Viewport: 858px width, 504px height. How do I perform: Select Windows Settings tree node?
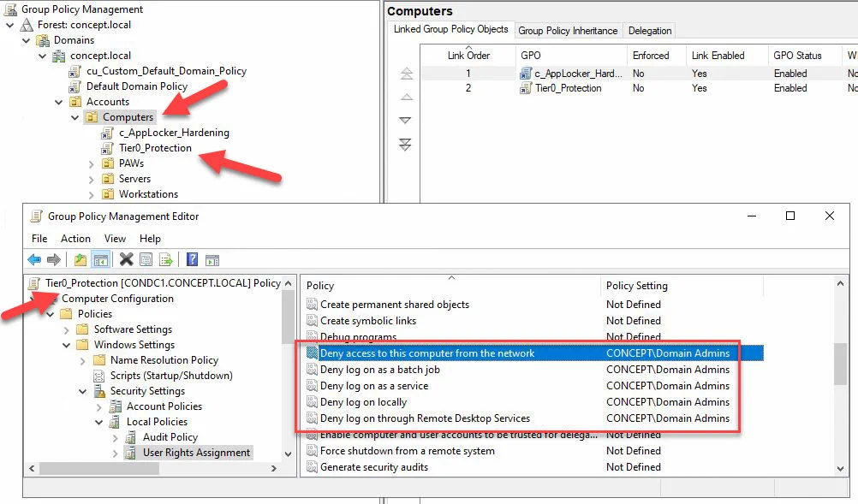[x=134, y=345]
